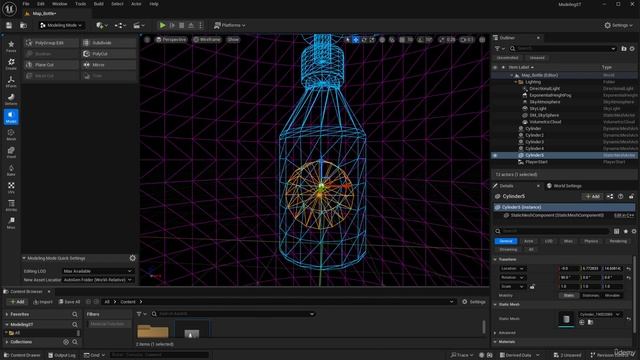Click the Save icon in main toolbar
The image size is (640, 360).
9,25
